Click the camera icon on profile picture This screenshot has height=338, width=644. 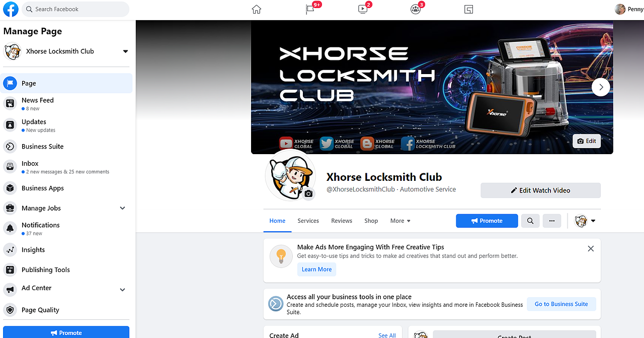(308, 193)
